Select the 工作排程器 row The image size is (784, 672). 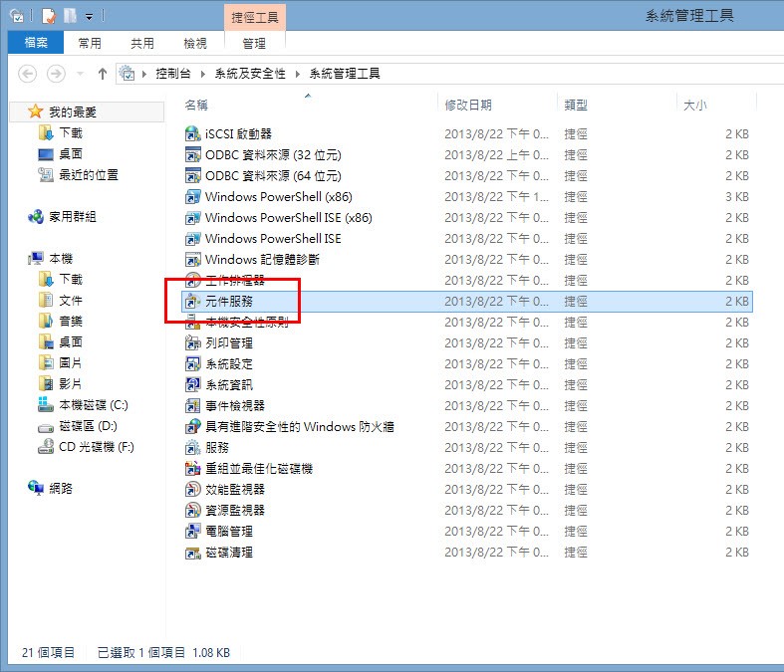coord(467,281)
